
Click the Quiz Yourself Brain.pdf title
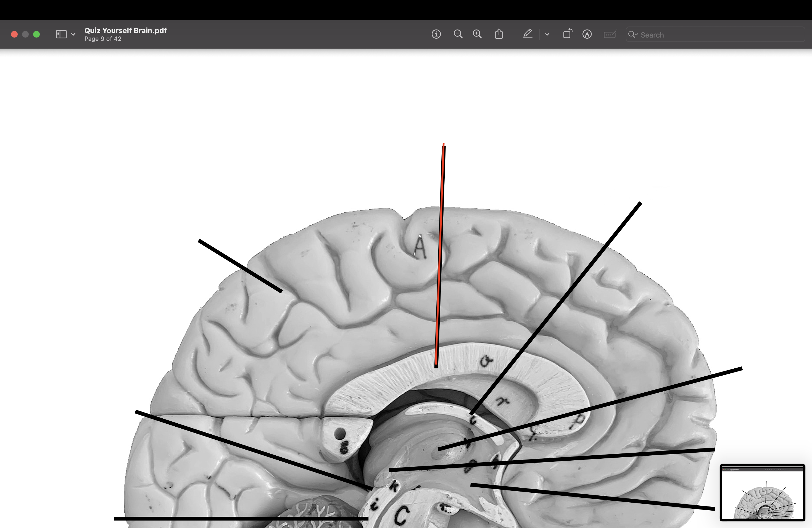126,30
